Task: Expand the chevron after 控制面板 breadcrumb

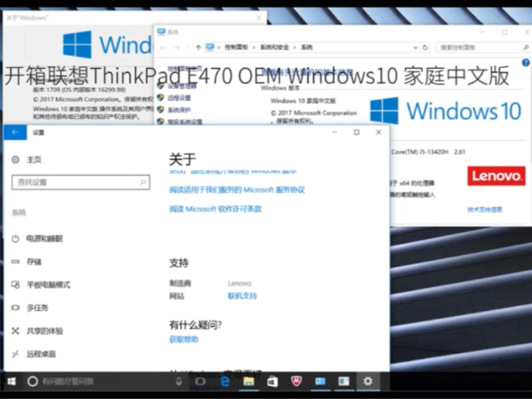Action: [254, 47]
